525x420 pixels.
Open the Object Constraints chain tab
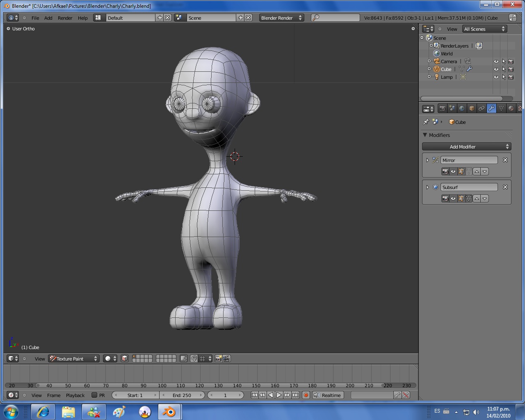click(x=482, y=109)
